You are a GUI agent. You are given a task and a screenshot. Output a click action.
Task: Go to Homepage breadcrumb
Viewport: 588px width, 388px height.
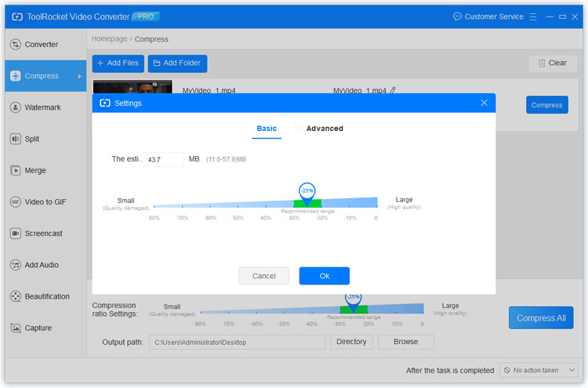pyautogui.click(x=110, y=39)
